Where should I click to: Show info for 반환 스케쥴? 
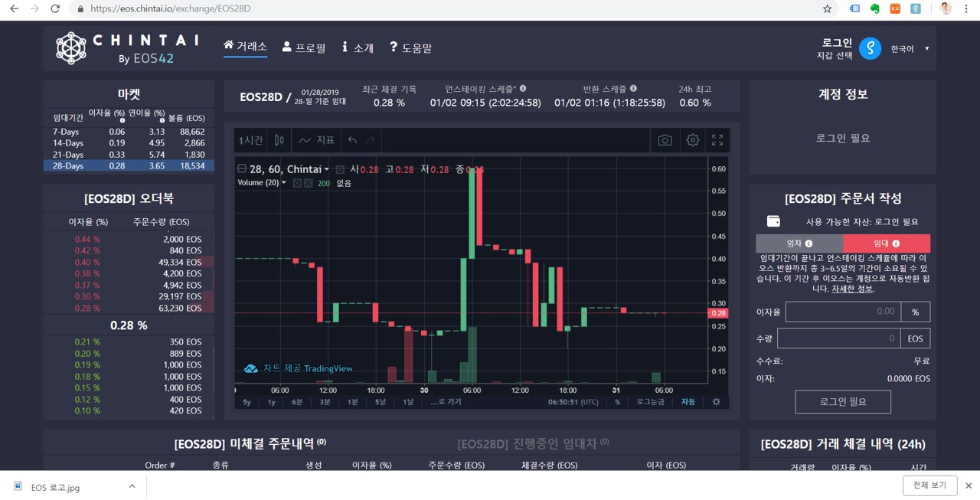pyautogui.click(x=633, y=88)
